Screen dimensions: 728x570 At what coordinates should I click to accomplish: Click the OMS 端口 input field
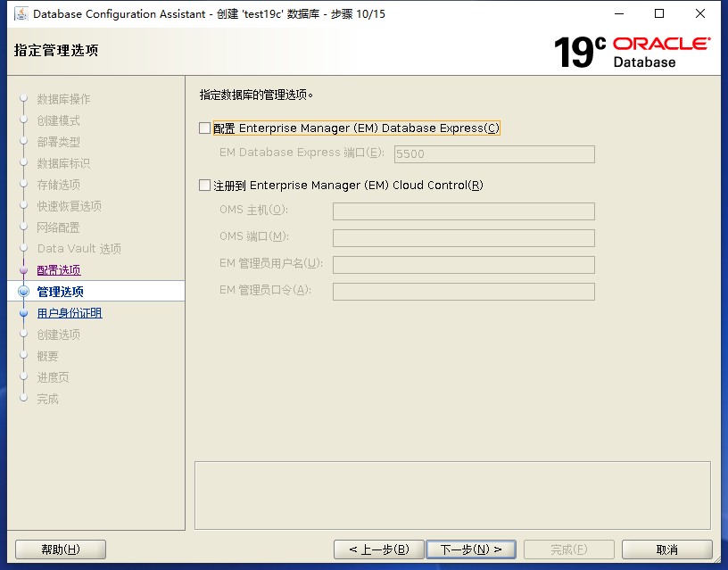click(463, 238)
